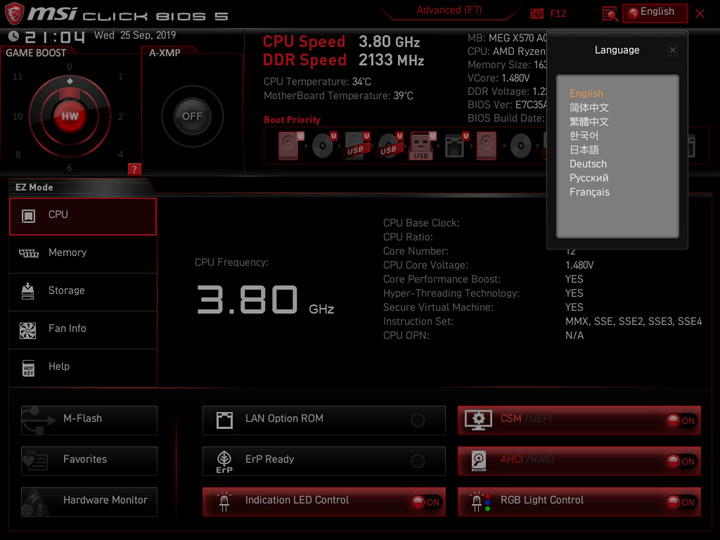
Task: Open the Storage section
Action: pos(83,292)
